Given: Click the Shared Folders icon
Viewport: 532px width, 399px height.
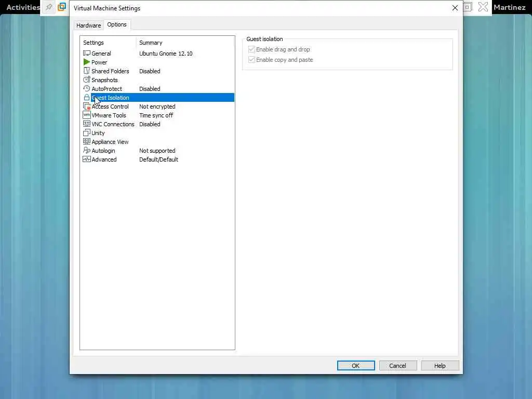Looking at the screenshot, I should click(87, 71).
